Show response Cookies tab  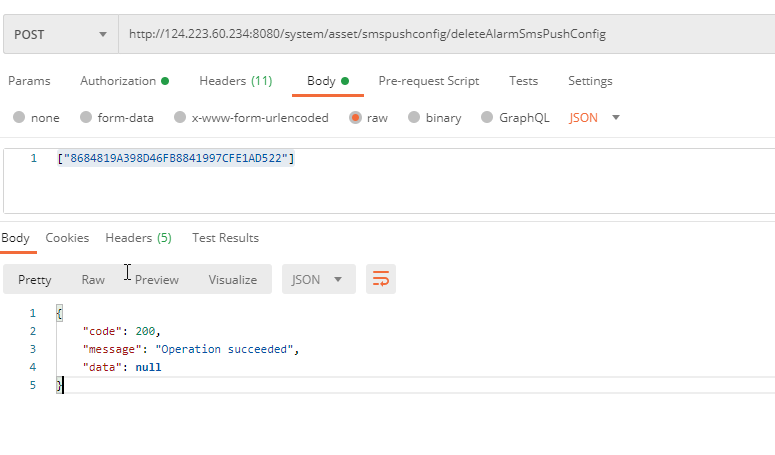[67, 238]
